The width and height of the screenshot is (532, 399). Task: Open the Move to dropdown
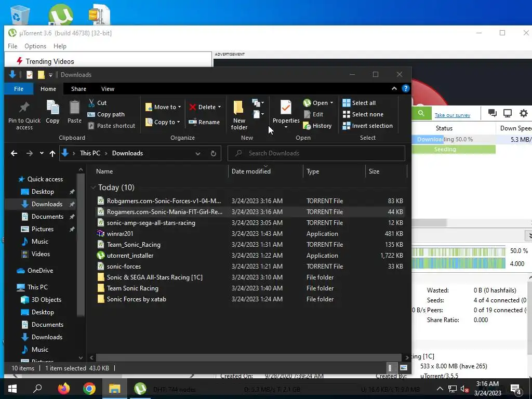[163, 107]
